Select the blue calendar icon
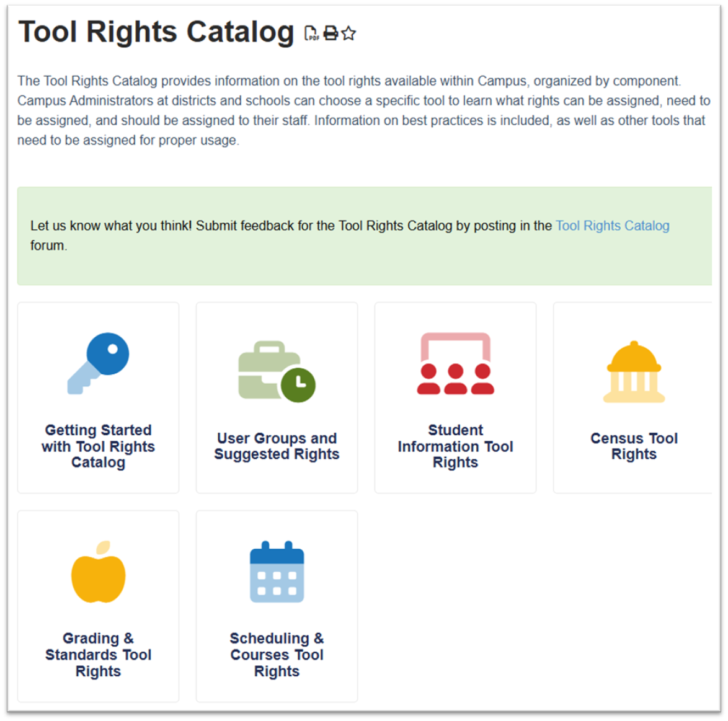Image resolution: width=728 pixels, height=721 pixels. click(x=277, y=572)
